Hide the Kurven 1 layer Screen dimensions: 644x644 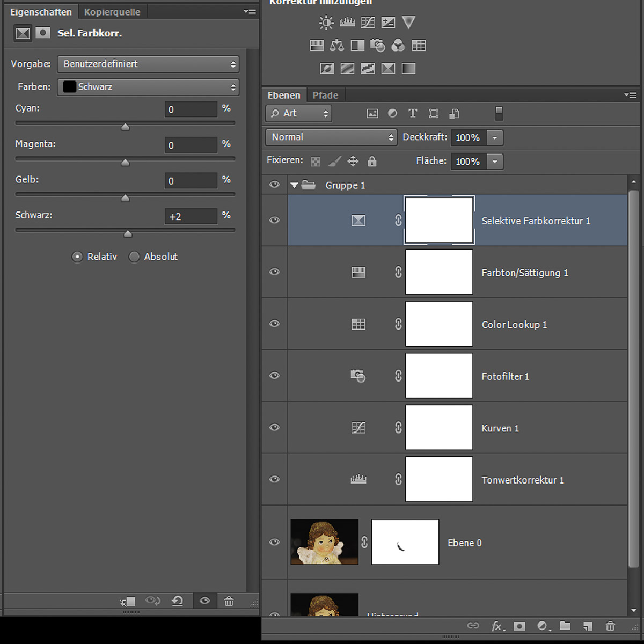[x=274, y=428]
